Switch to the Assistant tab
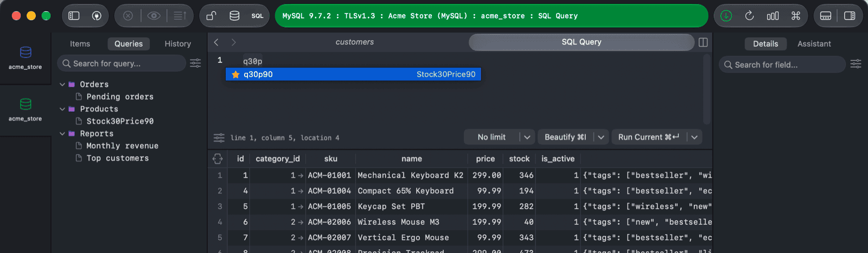 pyautogui.click(x=814, y=44)
